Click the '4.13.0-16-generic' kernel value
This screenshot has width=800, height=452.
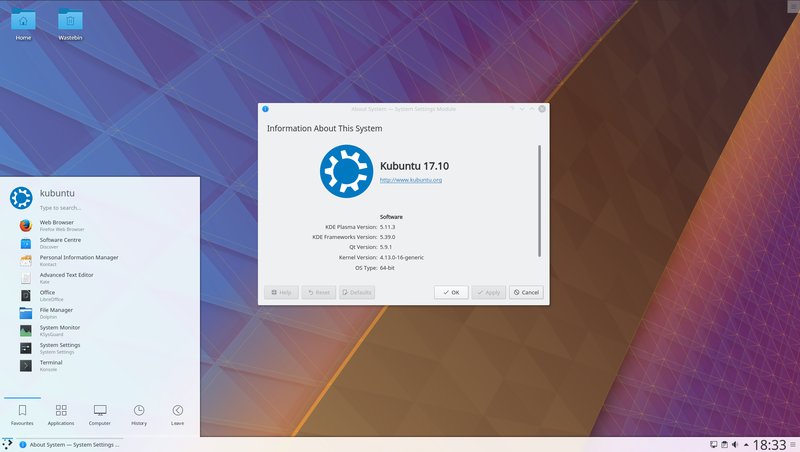(x=402, y=258)
